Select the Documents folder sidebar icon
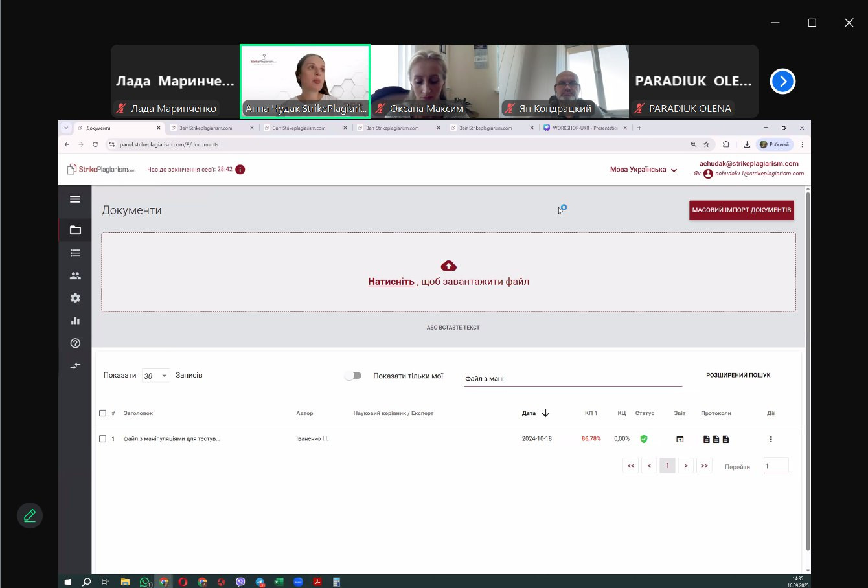The image size is (868, 588). [75, 230]
